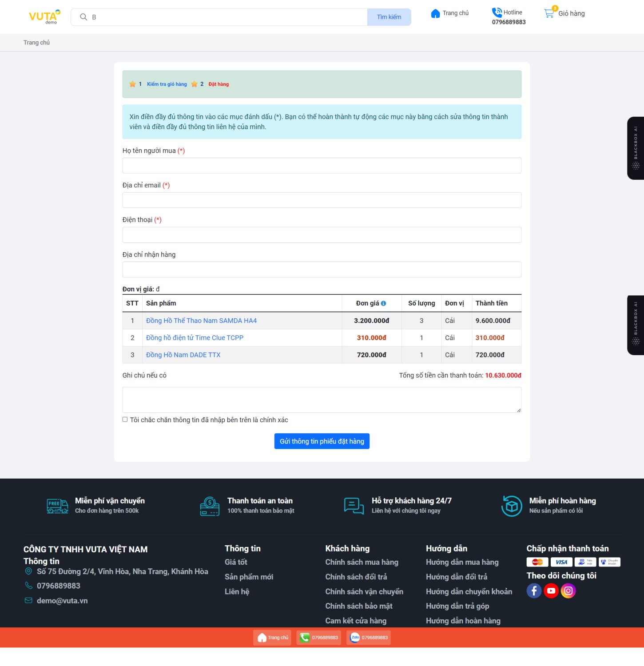The width and height of the screenshot is (644, 666).
Task: Click the Địa chỉ email field
Action: pyautogui.click(x=322, y=200)
